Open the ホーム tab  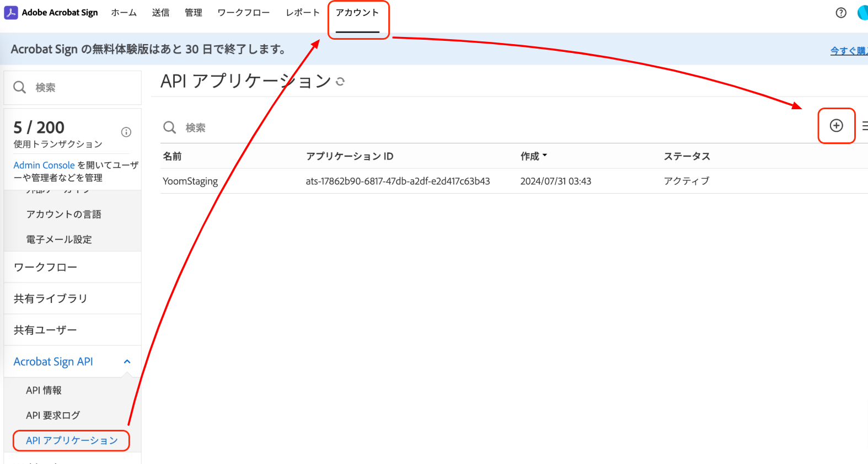click(124, 13)
